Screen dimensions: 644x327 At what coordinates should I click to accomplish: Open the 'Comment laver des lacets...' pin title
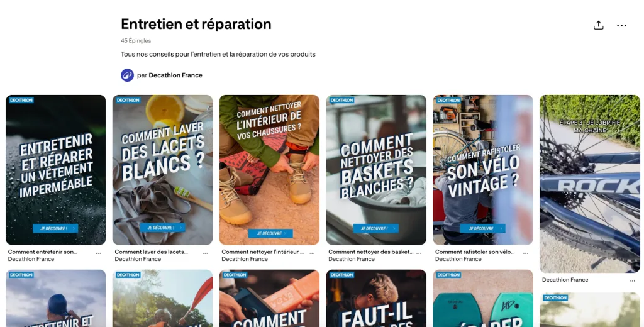151,252
